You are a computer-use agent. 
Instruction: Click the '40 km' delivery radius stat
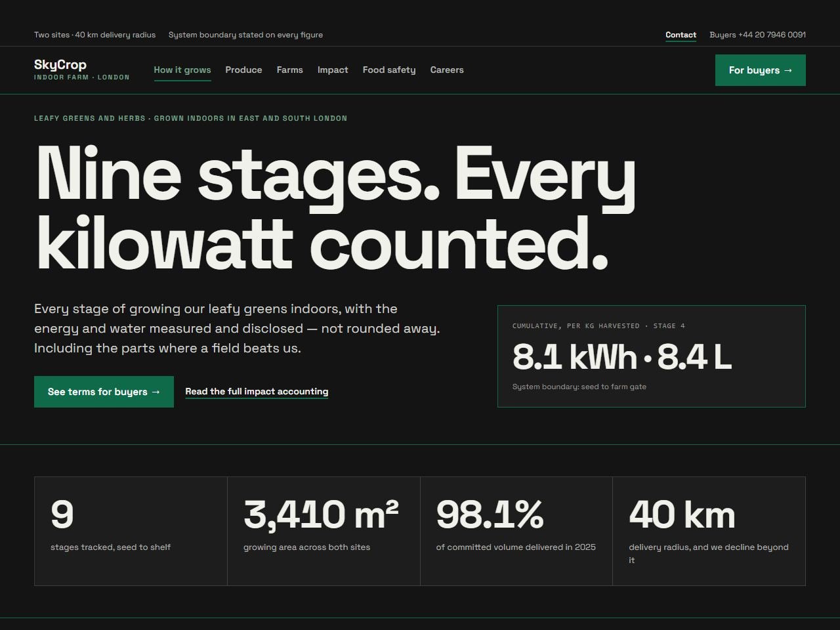[x=682, y=514]
